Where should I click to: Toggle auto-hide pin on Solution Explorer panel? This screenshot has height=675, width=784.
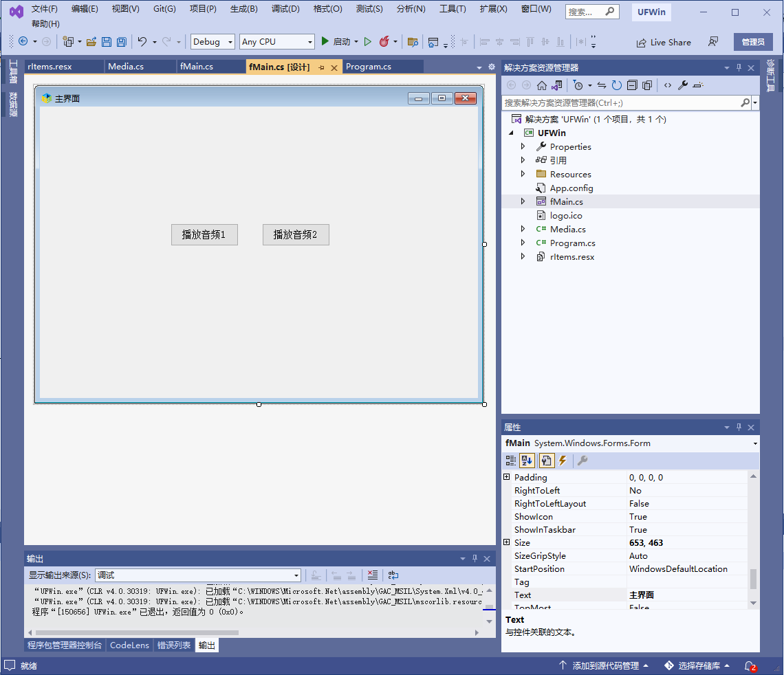click(739, 67)
